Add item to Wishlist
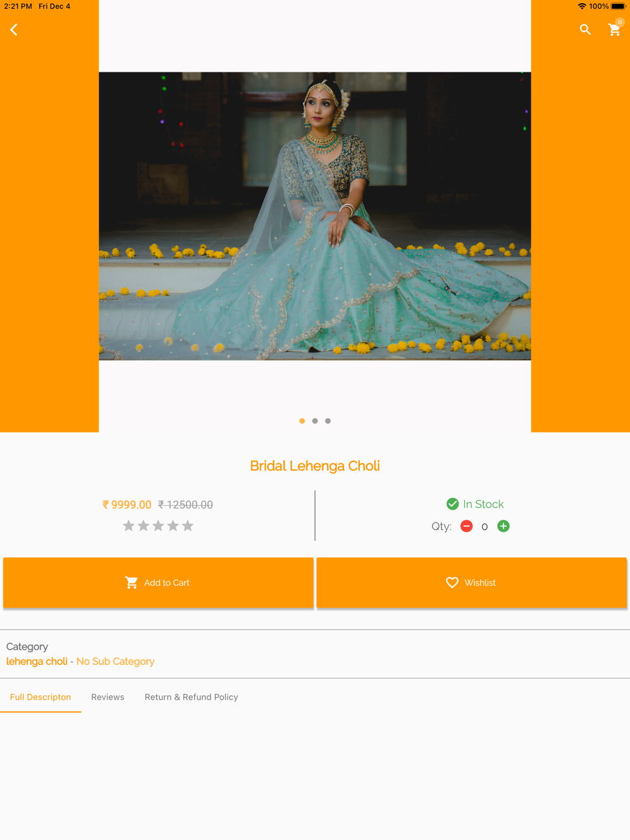The image size is (630, 840). tap(472, 582)
